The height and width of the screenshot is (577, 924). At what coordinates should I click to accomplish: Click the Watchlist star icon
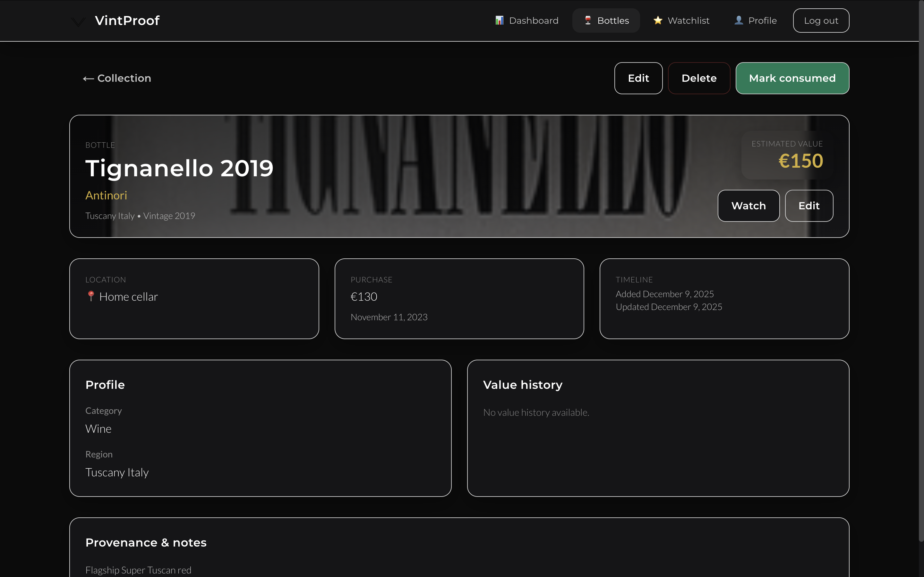(657, 20)
